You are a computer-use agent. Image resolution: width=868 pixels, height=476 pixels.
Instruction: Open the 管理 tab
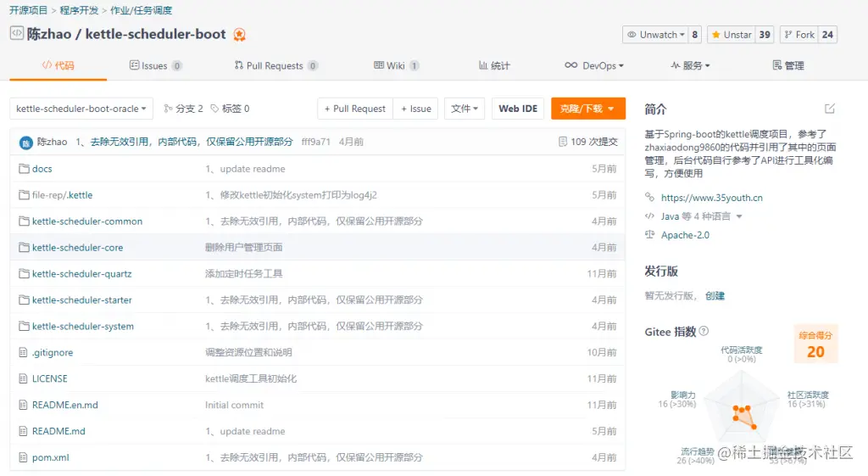pos(788,65)
